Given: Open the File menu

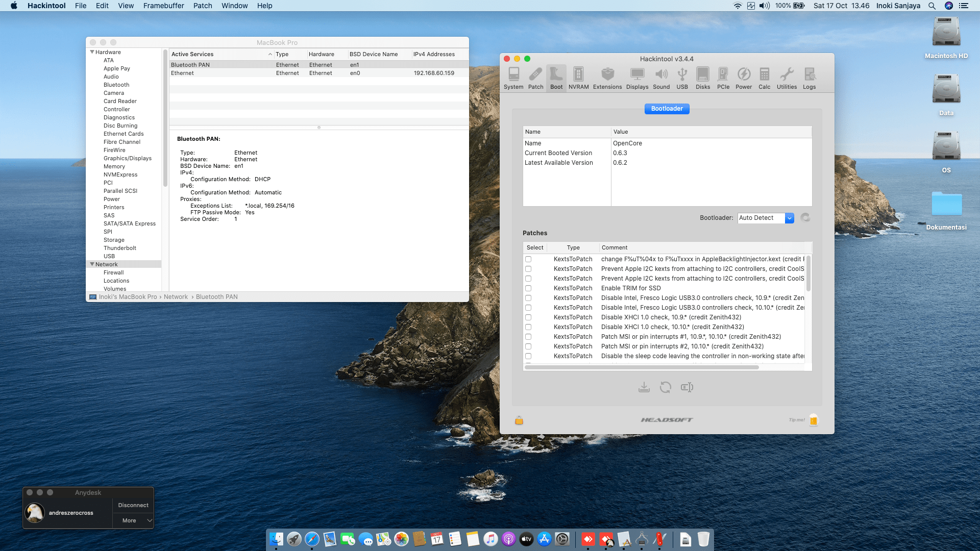Looking at the screenshot, I should coord(81,6).
